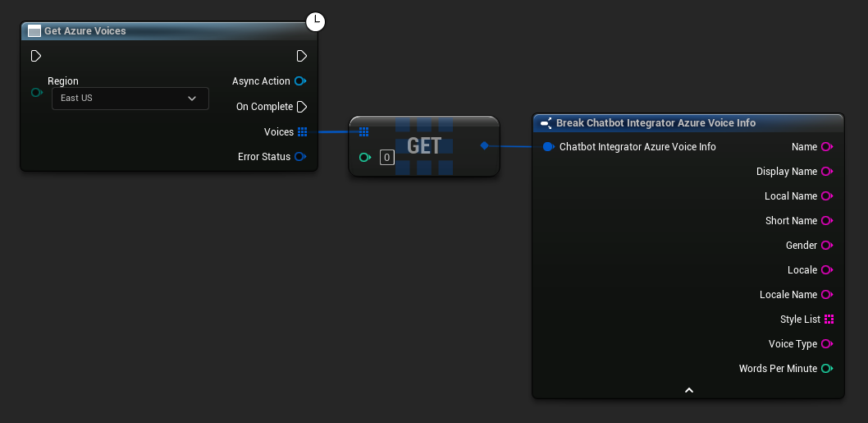Click the Async Action output pin
868x423 pixels.
tap(300, 81)
